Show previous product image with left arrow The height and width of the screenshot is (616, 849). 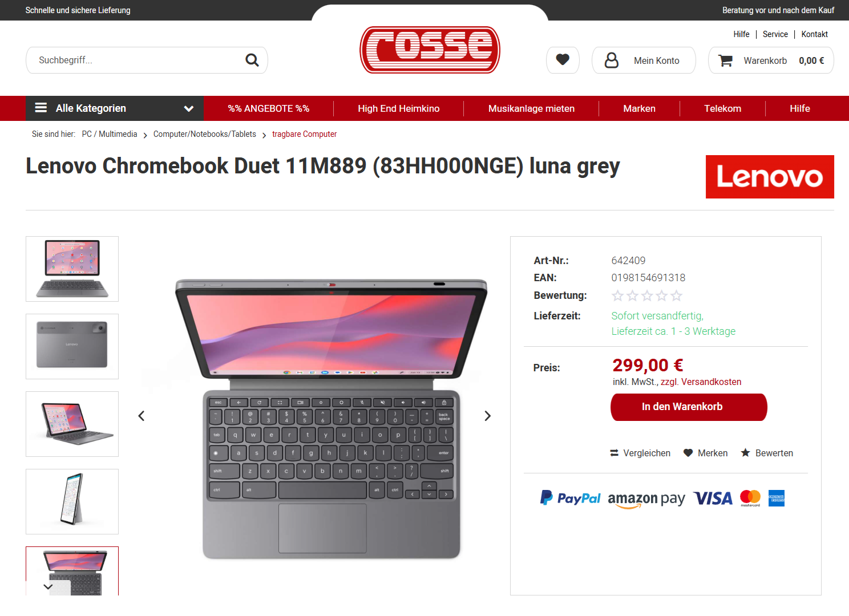141,416
